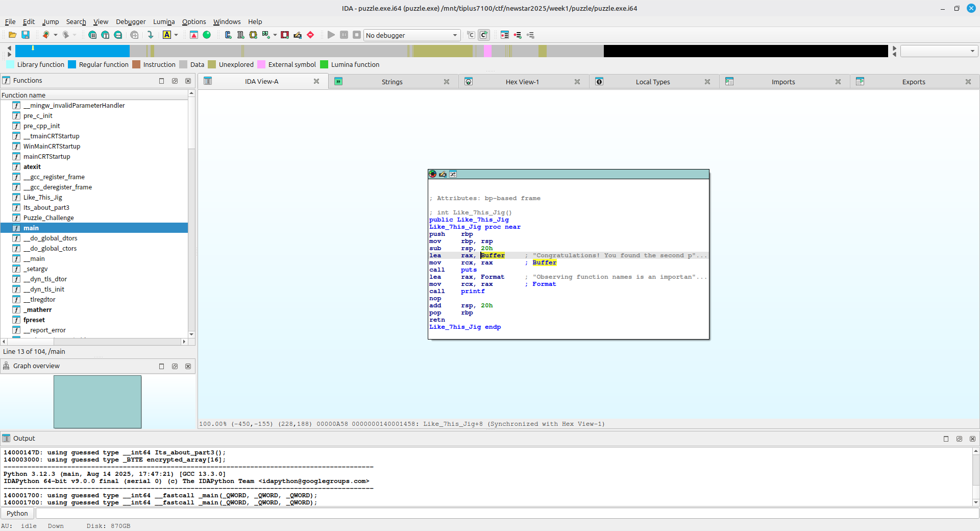Screen dimensions: 980x531
Task: Click the Strings tab icon
Action: pyautogui.click(x=338, y=82)
